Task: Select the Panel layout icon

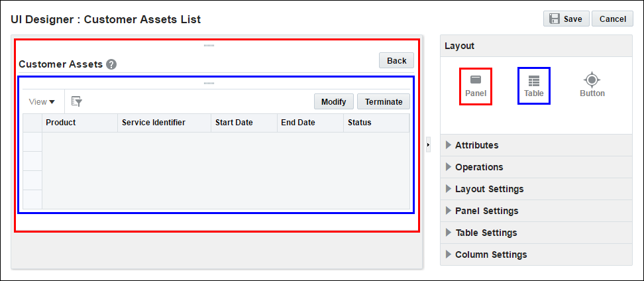Action: pos(475,85)
